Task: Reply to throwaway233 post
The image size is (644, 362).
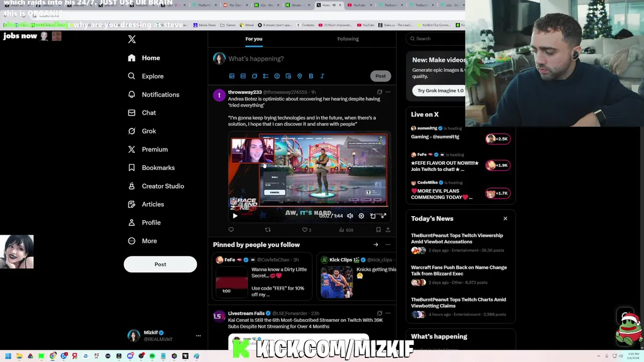Action: [x=231, y=230]
